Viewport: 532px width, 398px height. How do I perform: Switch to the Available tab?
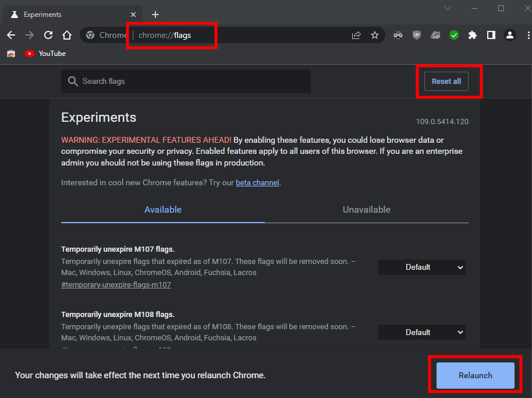coord(163,210)
